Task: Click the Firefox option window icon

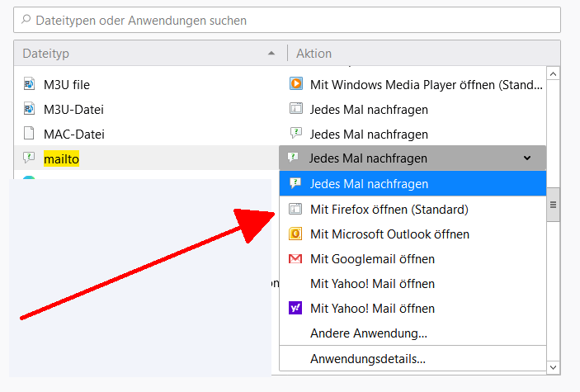Action: click(295, 210)
